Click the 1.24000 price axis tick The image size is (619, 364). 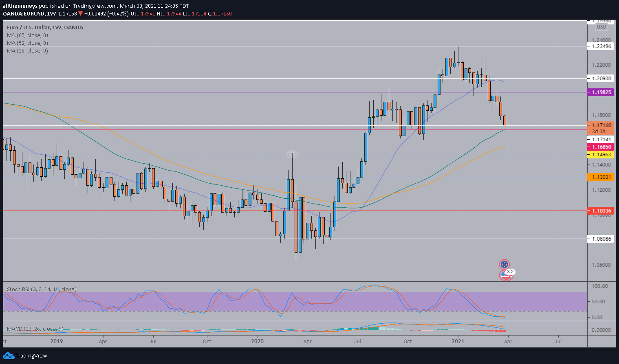[x=601, y=40]
